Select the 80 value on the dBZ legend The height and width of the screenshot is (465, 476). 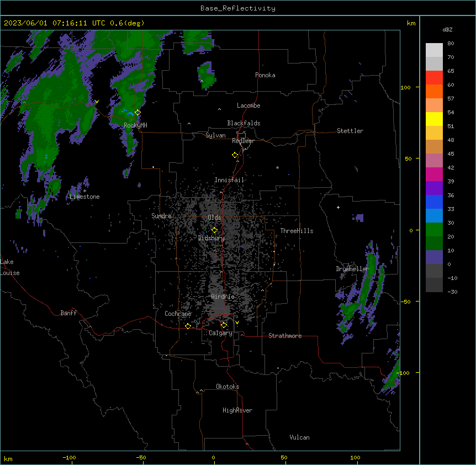[451, 44]
